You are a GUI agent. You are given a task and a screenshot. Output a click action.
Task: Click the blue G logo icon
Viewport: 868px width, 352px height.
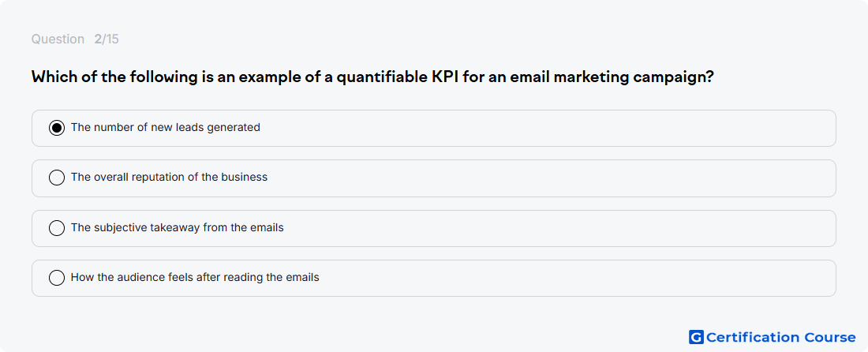click(696, 337)
